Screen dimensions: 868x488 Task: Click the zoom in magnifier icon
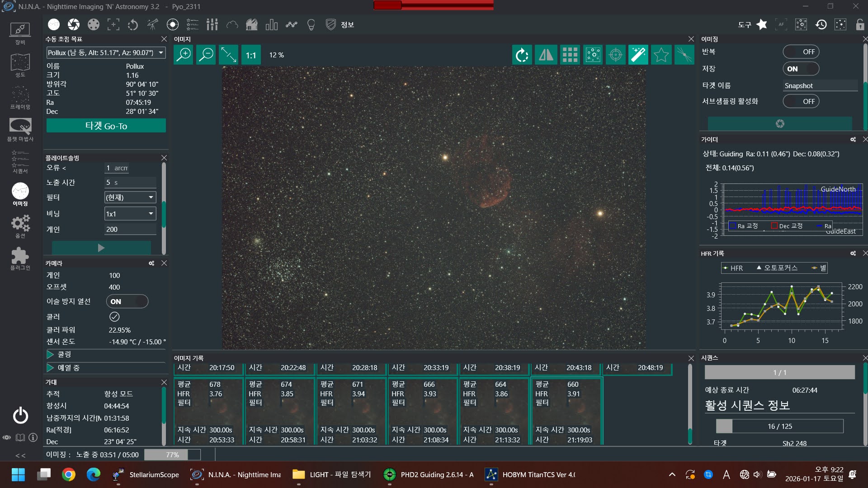click(184, 55)
